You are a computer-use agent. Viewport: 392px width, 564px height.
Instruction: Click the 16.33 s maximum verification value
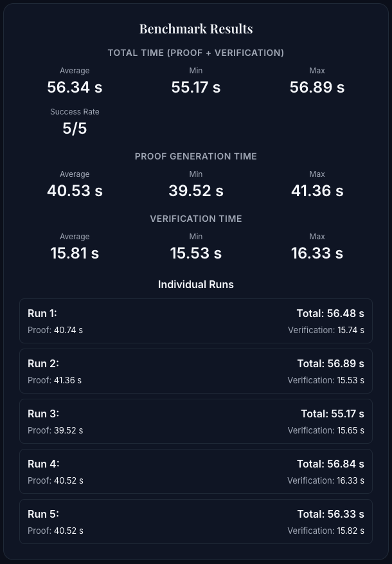317,253
